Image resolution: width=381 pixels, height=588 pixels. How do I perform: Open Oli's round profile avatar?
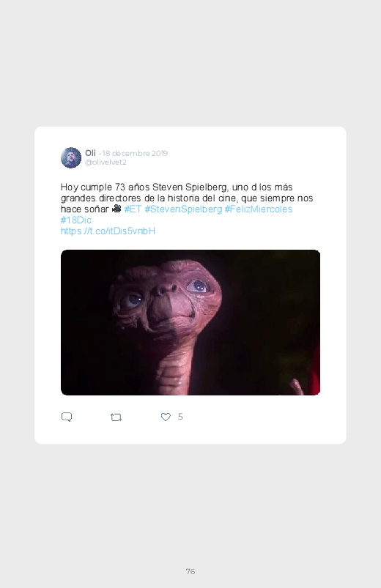71,157
